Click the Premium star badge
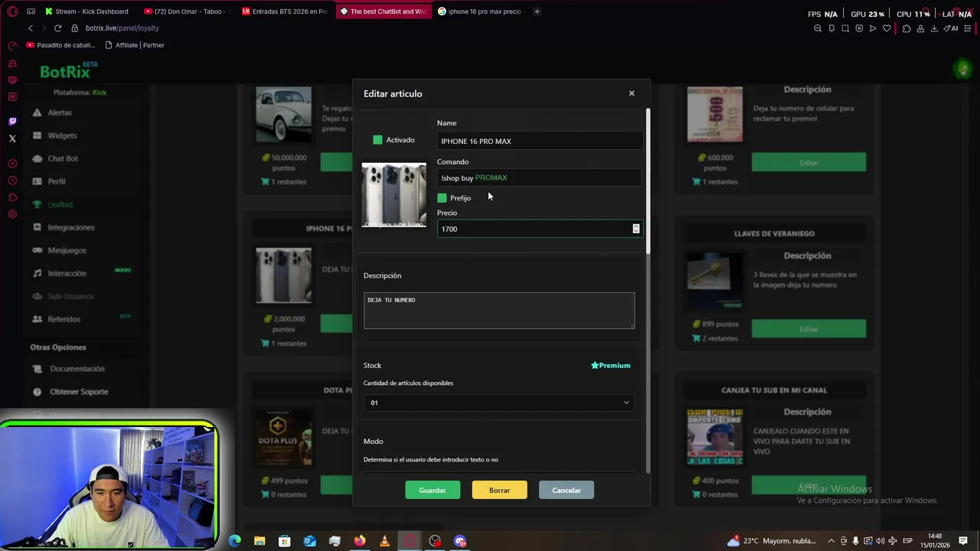 click(x=610, y=366)
